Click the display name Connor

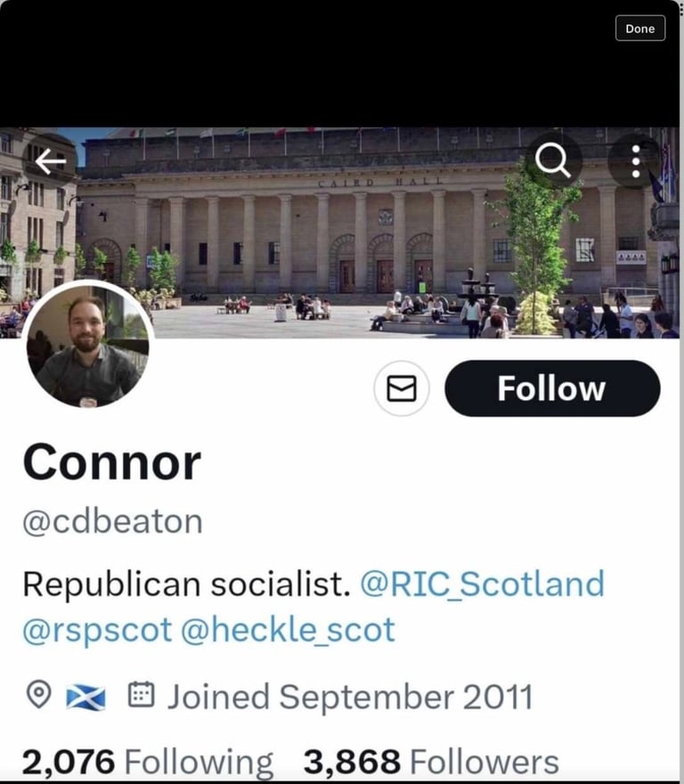111,462
